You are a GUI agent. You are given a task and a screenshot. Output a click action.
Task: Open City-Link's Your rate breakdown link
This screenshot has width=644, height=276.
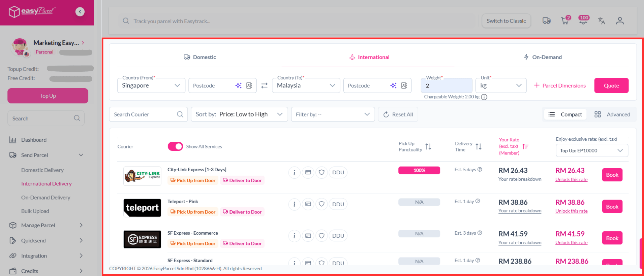tap(520, 179)
